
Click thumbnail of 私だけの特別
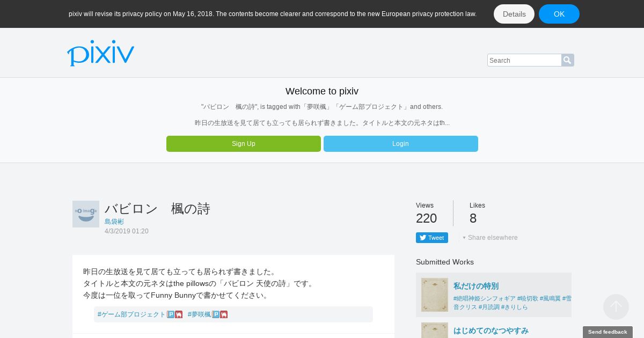point(435,295)
